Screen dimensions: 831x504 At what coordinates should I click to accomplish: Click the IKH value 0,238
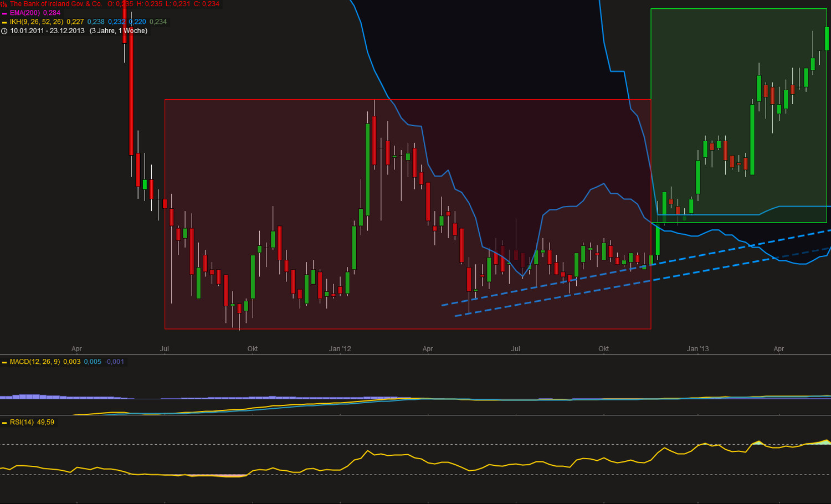coord(96,22)
